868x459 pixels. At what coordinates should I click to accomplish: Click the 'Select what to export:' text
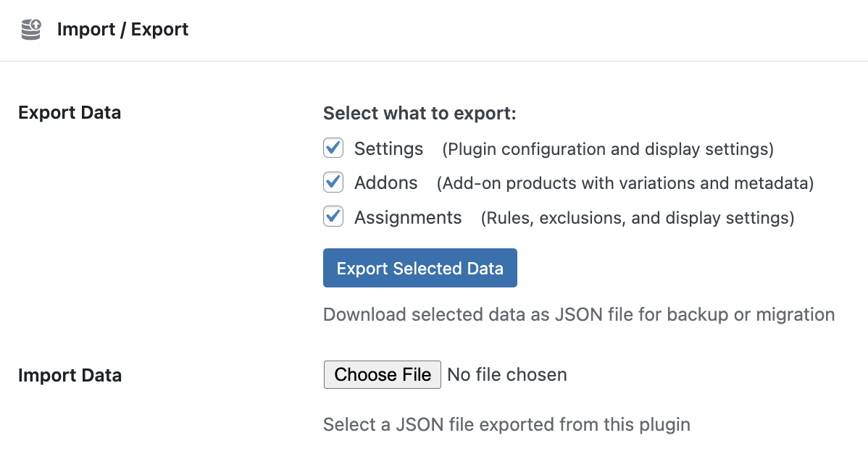(420, 113)
